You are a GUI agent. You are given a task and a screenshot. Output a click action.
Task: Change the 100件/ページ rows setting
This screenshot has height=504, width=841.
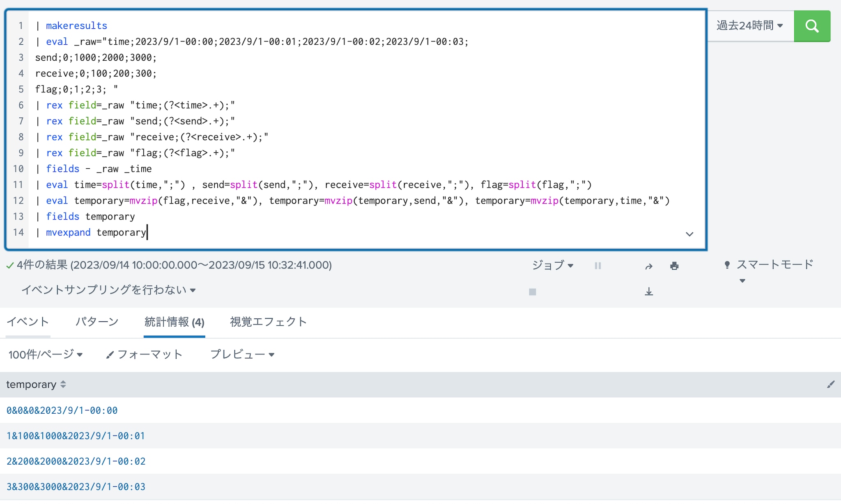(46, 354)
